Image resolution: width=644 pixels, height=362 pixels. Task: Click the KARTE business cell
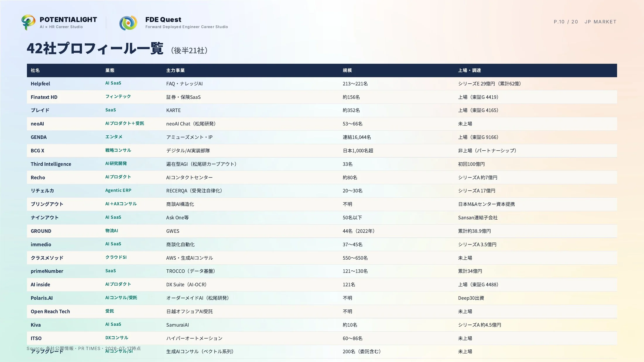(x=173, y=110)
